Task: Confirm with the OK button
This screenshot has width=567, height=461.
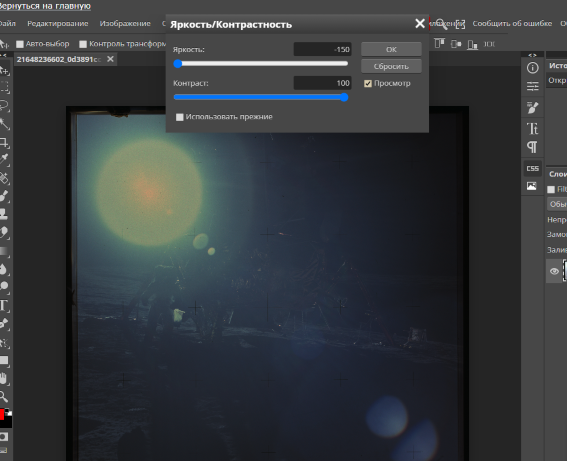Action: (391, 50)
